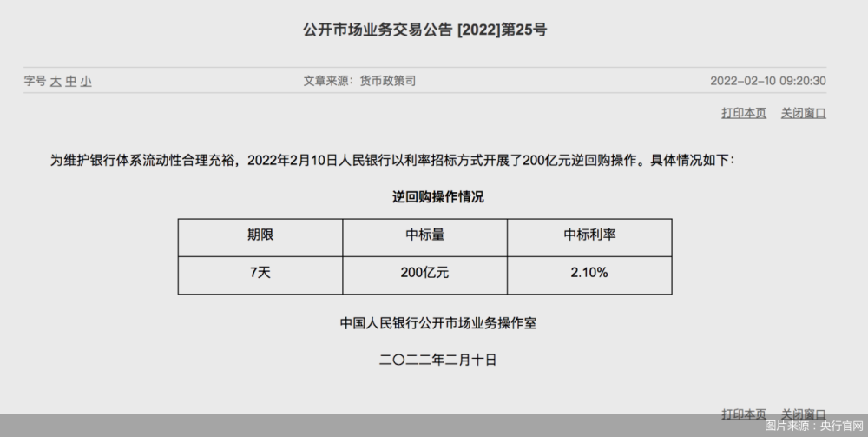
Task: Click the 200亿元 table cell
Action: click(x=424, y=275)
